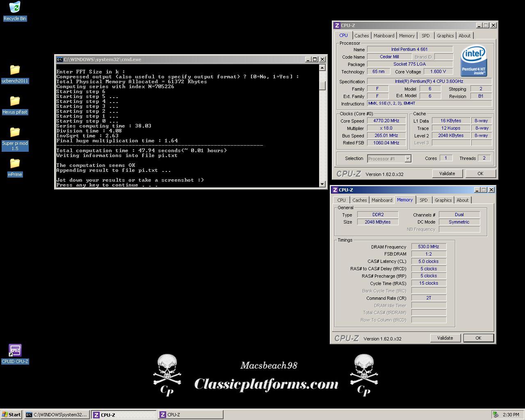Click cmd.exe scrollbar up arrow
The height and width of the screenshot is (420, 525).
click(322, 68)
